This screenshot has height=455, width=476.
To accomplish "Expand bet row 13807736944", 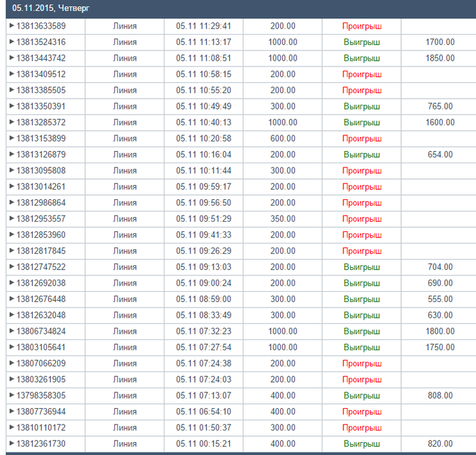I will tap(12, 411).
